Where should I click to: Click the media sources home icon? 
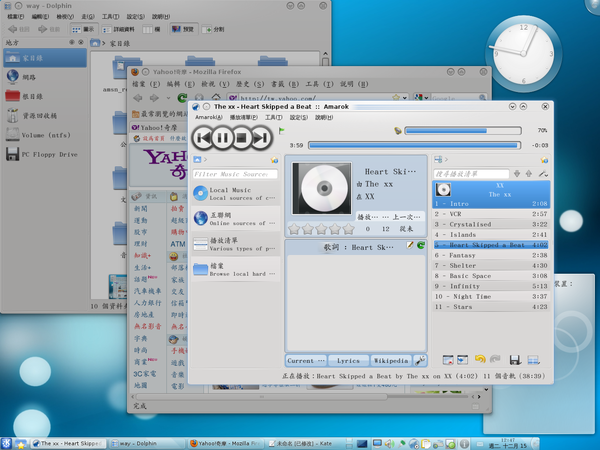click(x=197, y=159)
